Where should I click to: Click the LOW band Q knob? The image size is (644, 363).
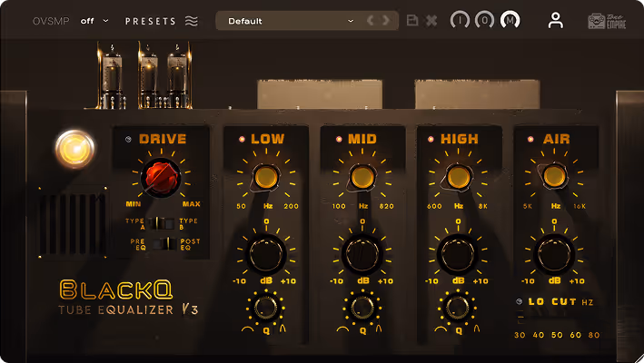266,308
